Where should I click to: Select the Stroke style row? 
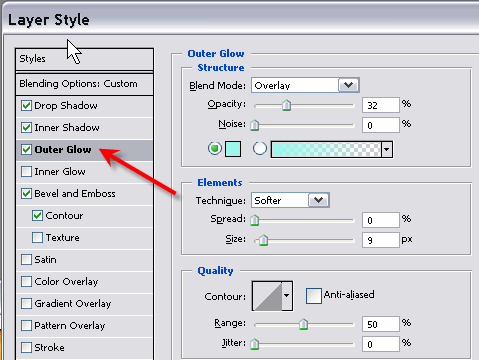(x=84, y=348)
